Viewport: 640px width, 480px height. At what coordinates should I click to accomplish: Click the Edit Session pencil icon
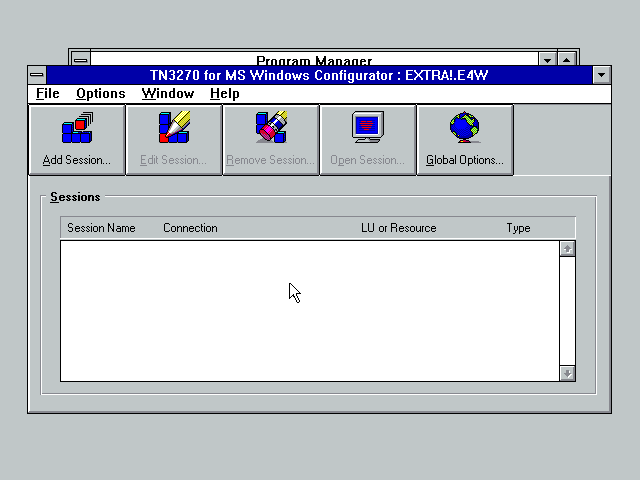tap(174, 127)
